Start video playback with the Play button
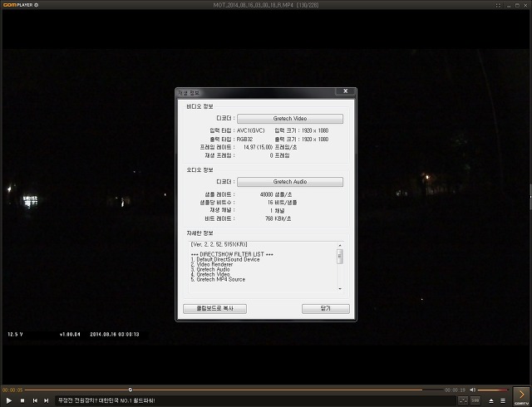532x407 pixels. coord(9,400)
